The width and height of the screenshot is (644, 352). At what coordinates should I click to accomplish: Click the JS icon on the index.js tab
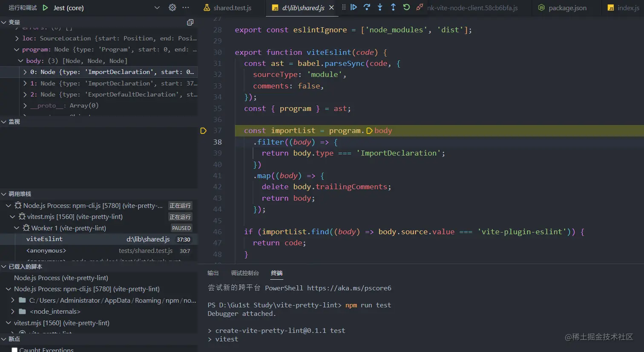tap(611, 8)
